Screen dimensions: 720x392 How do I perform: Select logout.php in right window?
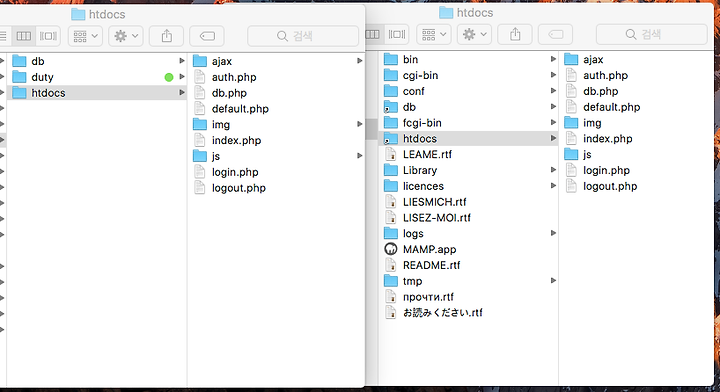coord(636,186)
